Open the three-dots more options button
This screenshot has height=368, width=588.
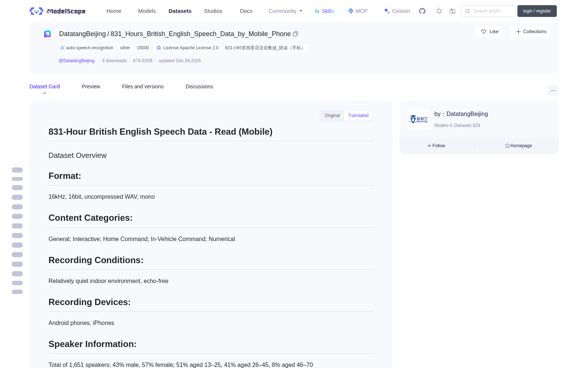(553, 90)
